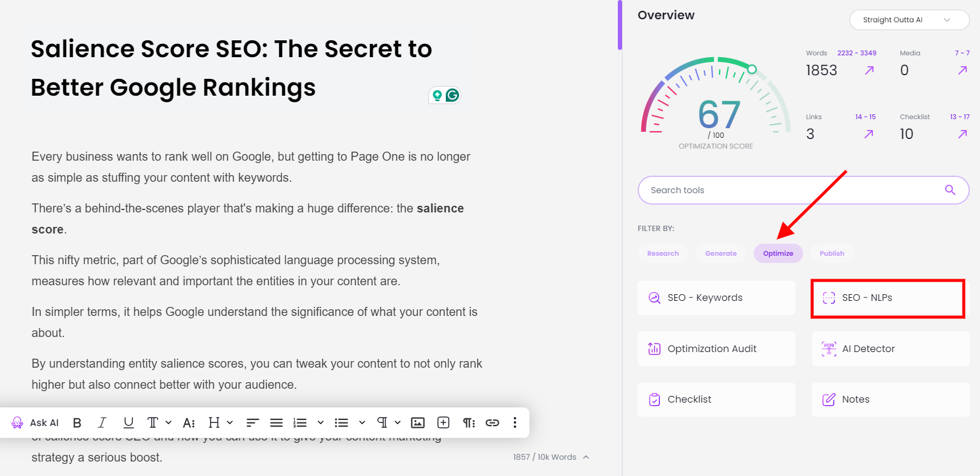Screen dimensions: 980x476
Task: Focus the Search tools field
Action: [803, 190]
